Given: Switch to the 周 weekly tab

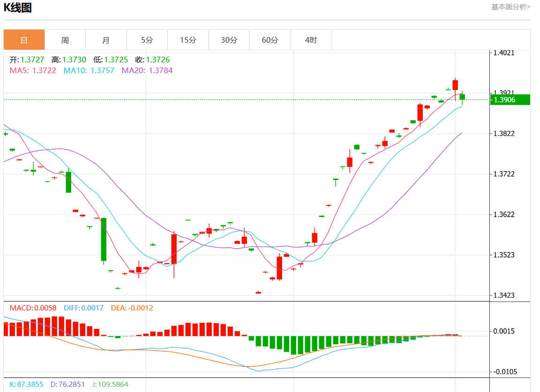Looking at the screenshot, I should (65, 40).
